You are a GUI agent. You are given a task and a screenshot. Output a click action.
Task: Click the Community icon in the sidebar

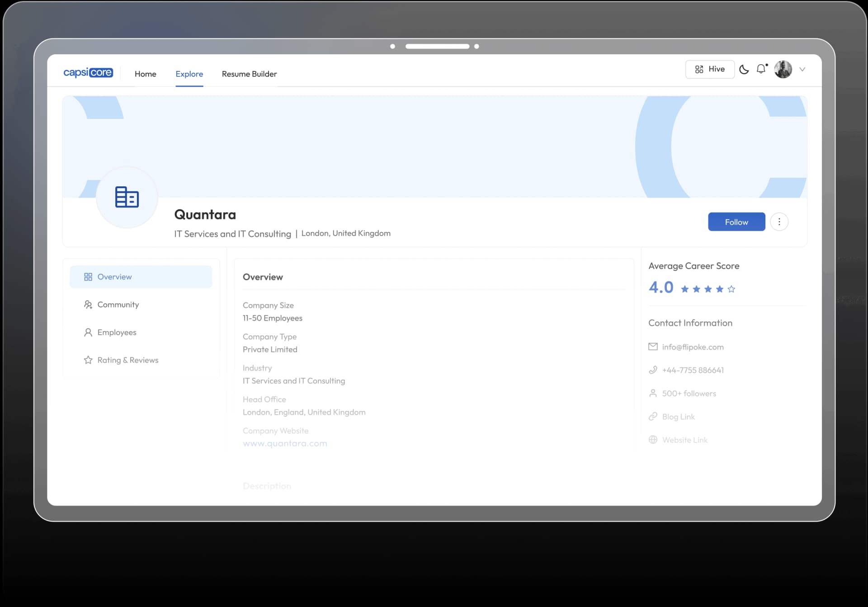pos(88,304)
